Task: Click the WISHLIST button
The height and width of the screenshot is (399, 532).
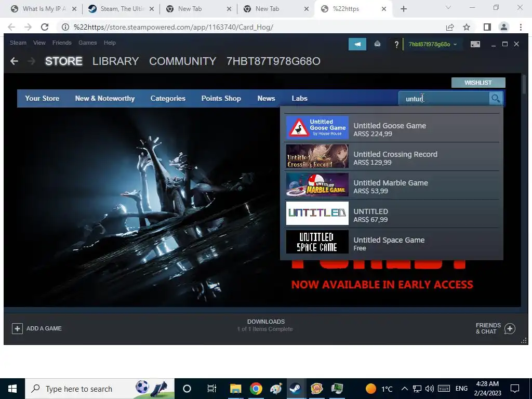Action: tap(478, 83)
